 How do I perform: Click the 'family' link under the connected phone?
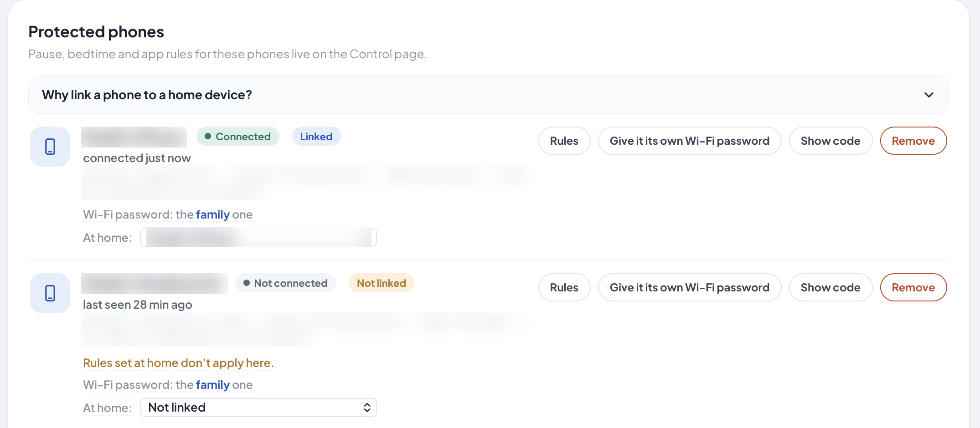213,214
